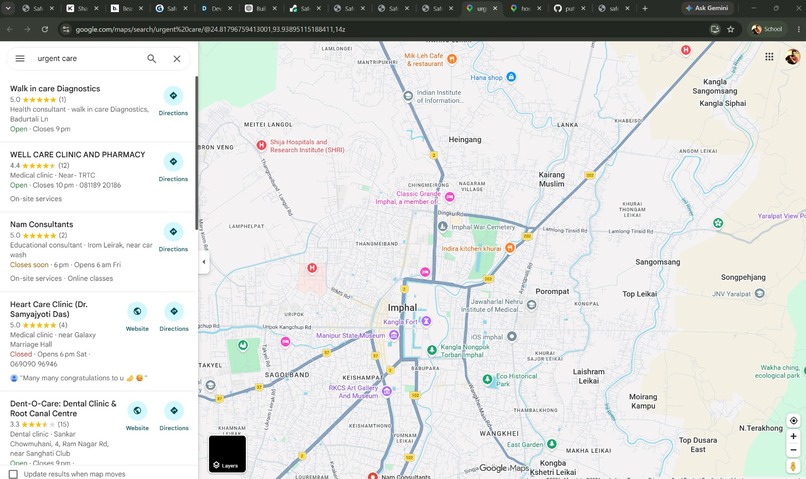Click the Ask Gemini button

pos(707,8)
